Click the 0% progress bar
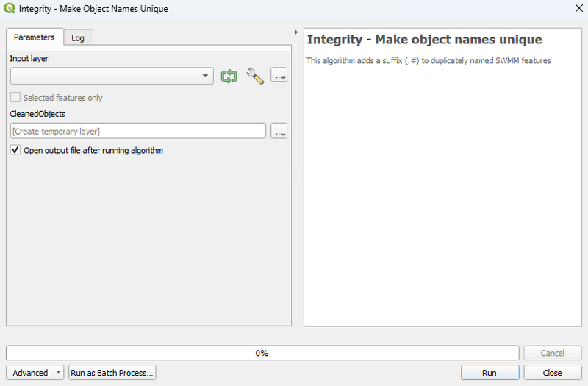The image size is (588, 386). 262,353
